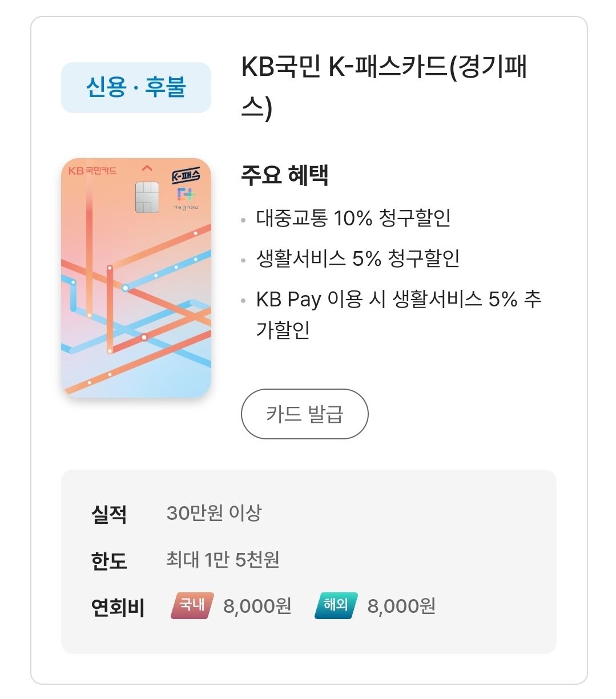Click the 카드 발급 button

pos(306,415)
